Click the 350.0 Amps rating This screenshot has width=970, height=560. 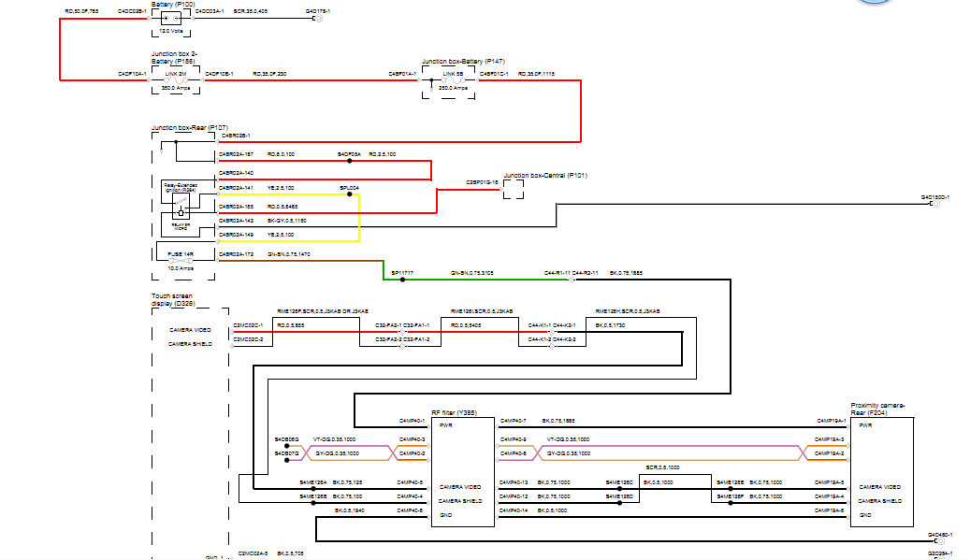click(x=176, y=89)
